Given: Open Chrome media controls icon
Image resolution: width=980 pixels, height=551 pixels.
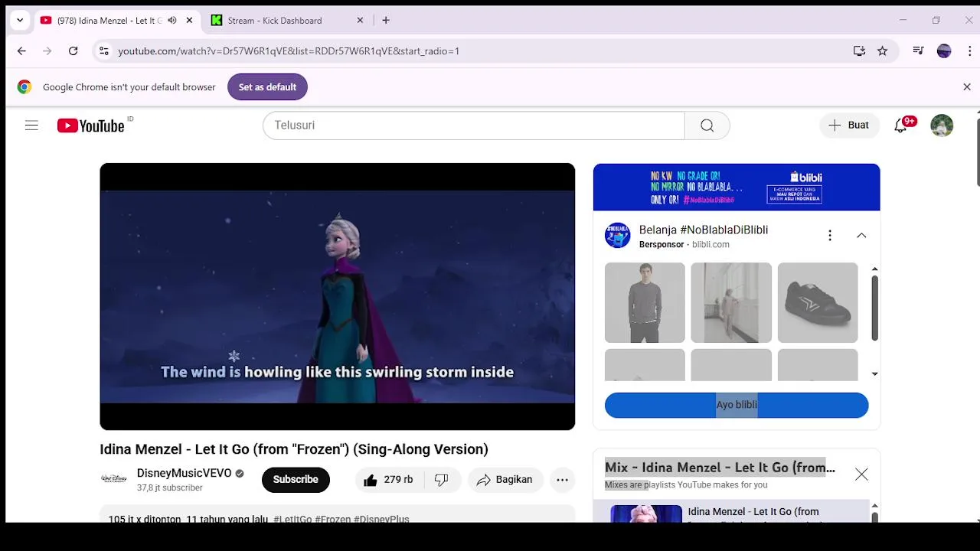Looking at the screenshot, I should coord(918,51).
